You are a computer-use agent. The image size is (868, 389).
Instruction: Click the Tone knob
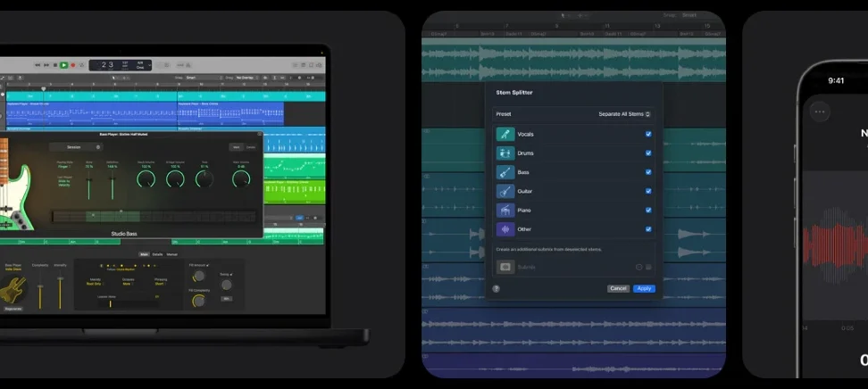[204, 178]
